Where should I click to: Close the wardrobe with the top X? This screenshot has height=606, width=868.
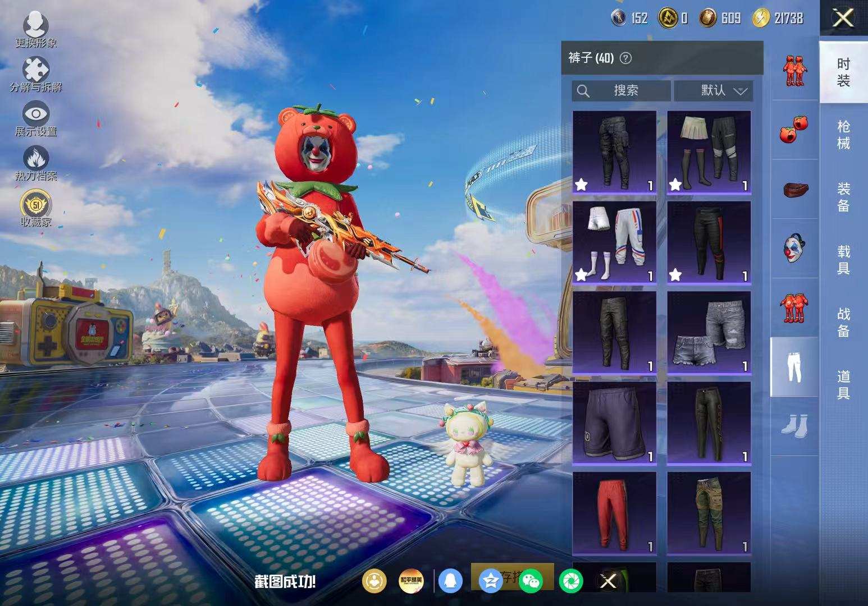[843, 18]
